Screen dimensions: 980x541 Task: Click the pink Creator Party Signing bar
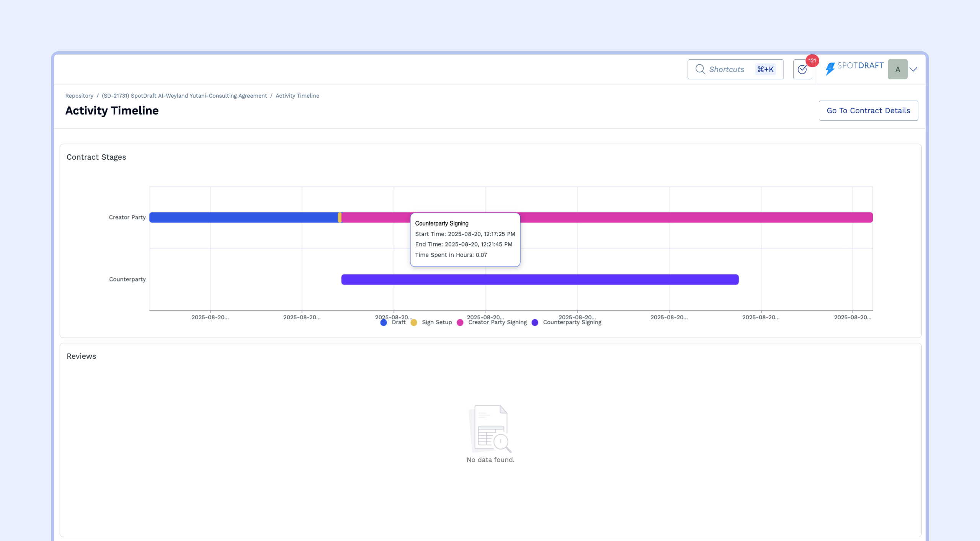689,217
